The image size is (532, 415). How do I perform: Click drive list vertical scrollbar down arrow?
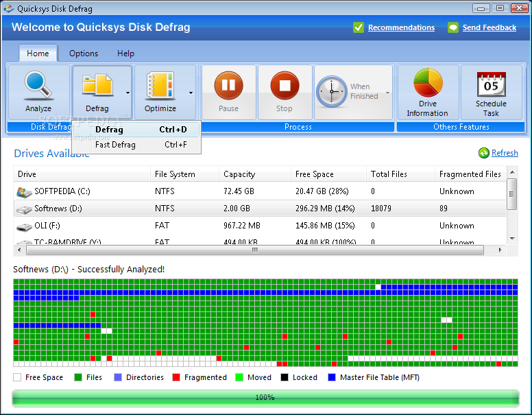(x=512, y=239)
